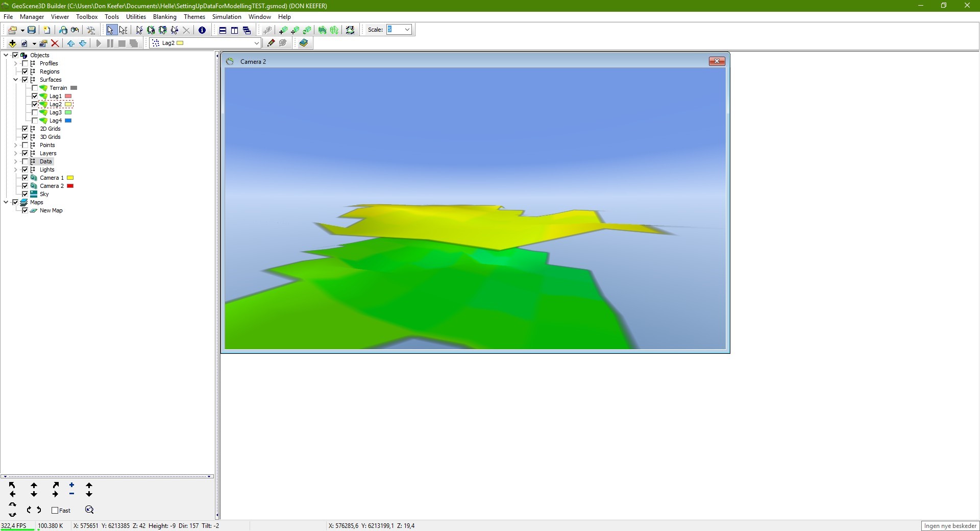Click the blue info icon in toolbar
980x531 pixels.
(202, 30)
